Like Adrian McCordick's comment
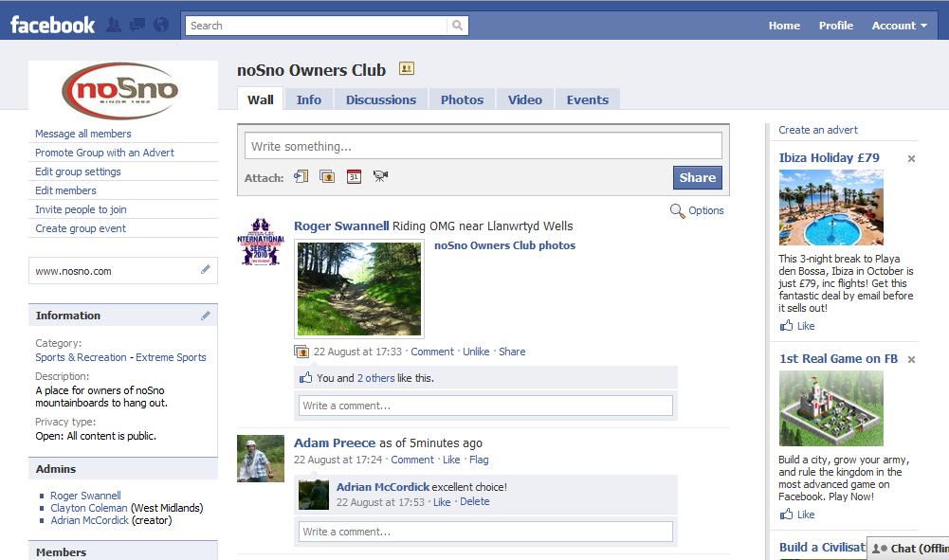Screen dimensions: 949x560 click(x=442, y=502)
